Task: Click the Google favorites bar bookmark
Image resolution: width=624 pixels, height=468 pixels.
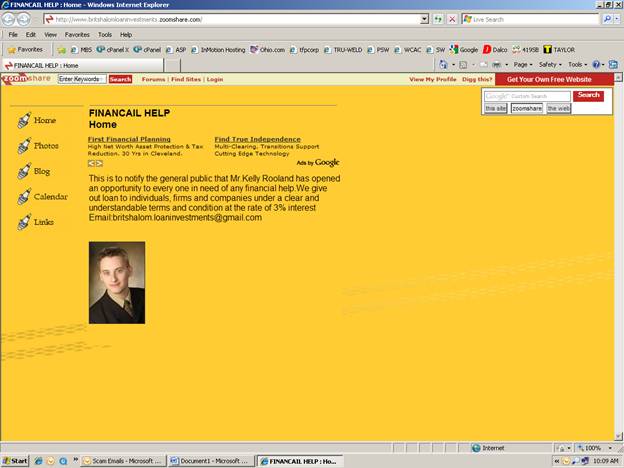Action: pos(464,49)
